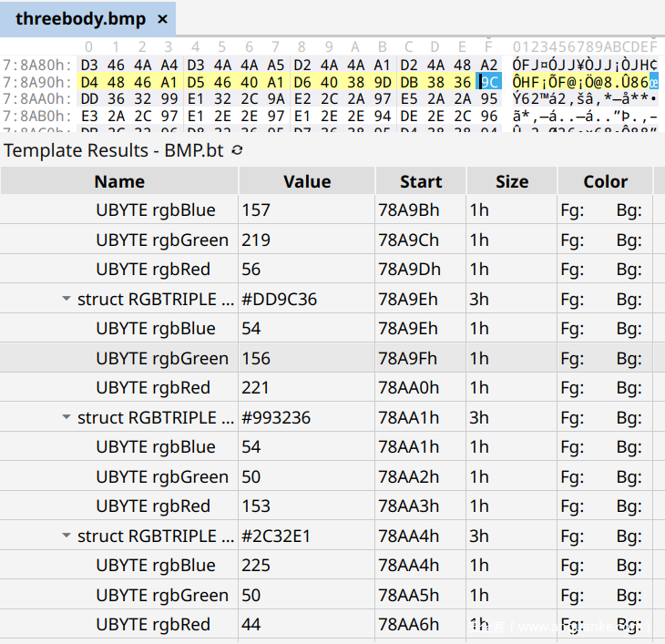Click the hex row address 7:8AA0h

[37, 98]
